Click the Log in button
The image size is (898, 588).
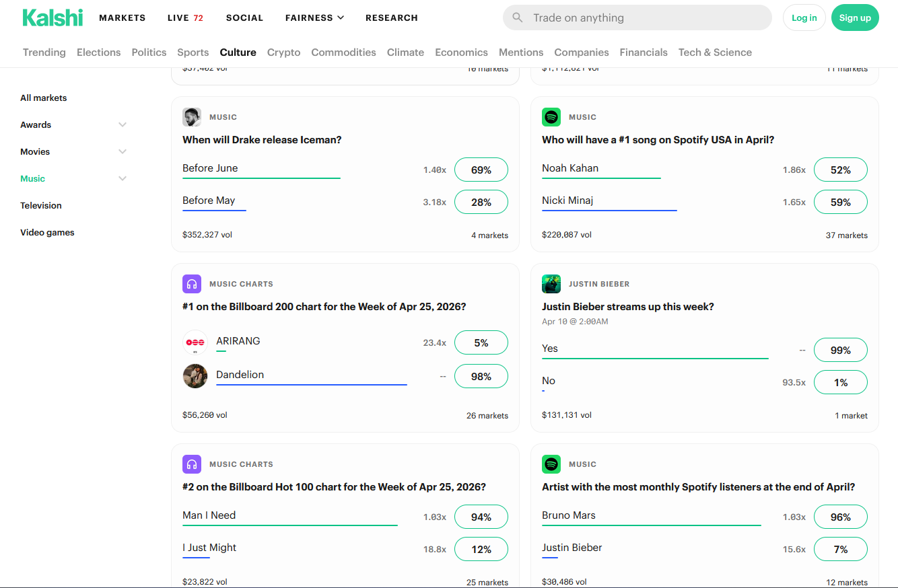pos(804,18)
